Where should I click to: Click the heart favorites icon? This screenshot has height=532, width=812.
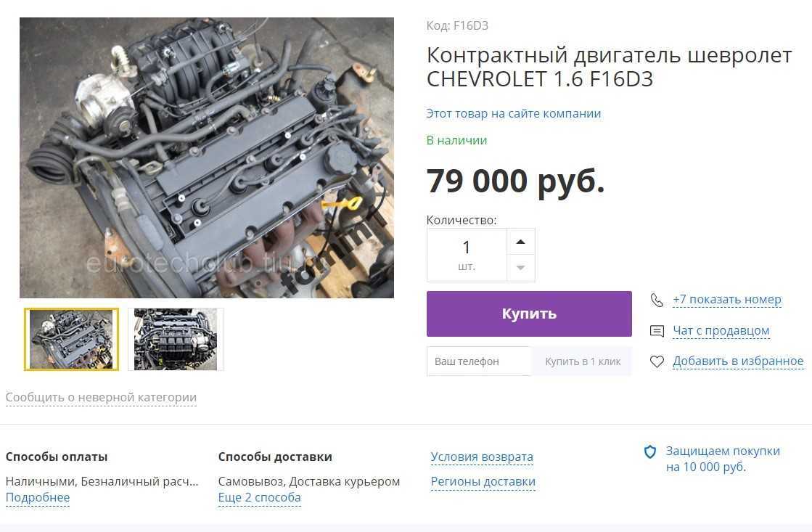click(657, 361)
